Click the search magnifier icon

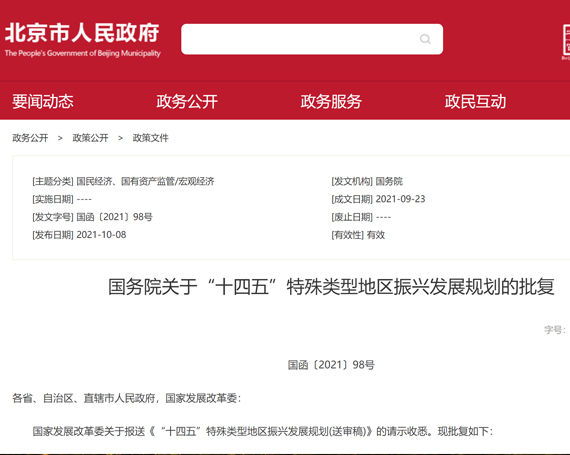[x=425, y=39]
